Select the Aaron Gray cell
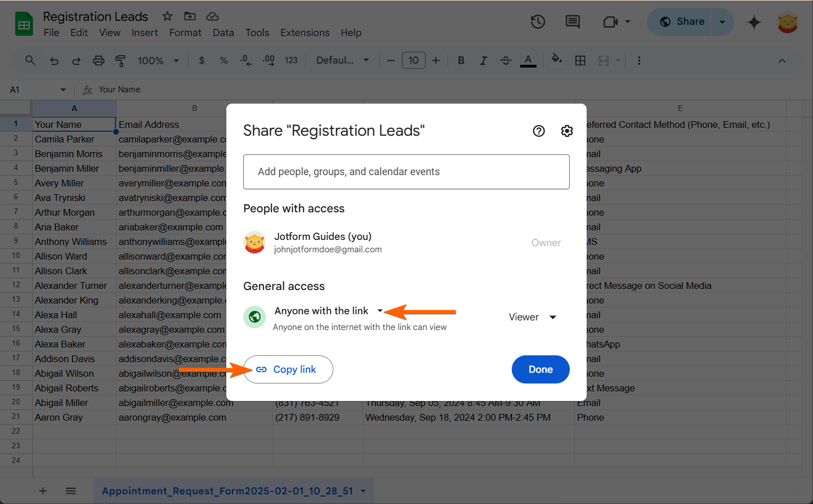 pos(74,417)
